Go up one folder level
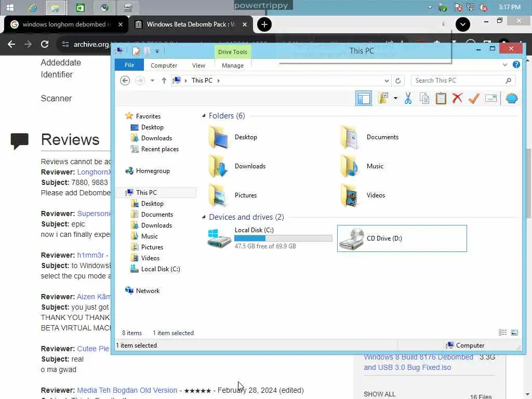The height and width of the screenshot is (399, 532). tap(164, 81)
